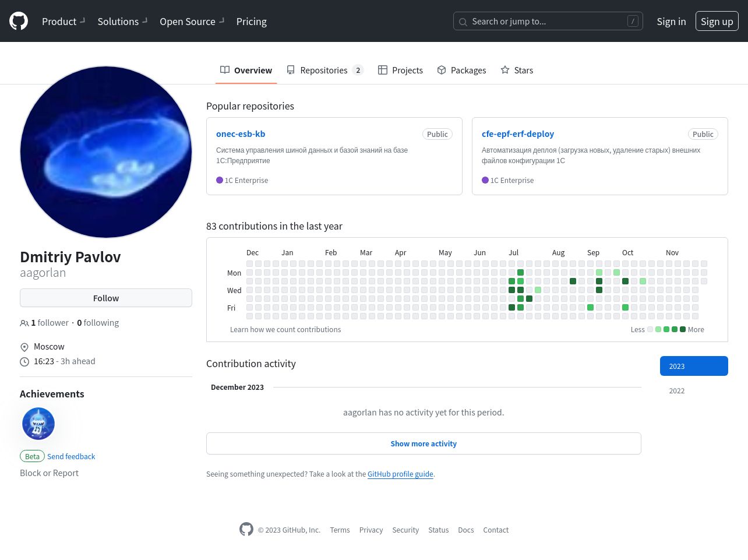Click the GitHub logo in header
Screen dimensions: 748x560
pyautogui.click(x=19, y=22)
